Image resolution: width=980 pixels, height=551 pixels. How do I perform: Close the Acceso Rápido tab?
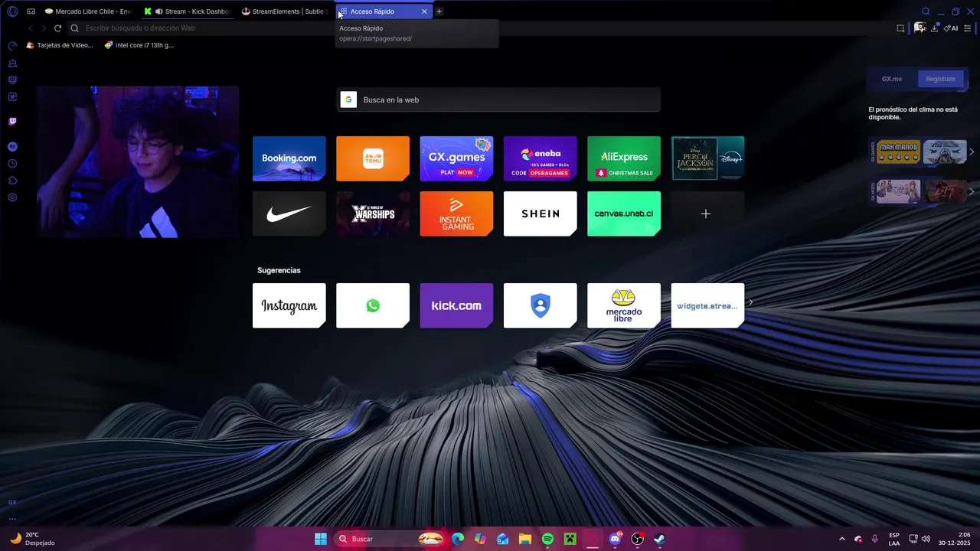point(424,11)
